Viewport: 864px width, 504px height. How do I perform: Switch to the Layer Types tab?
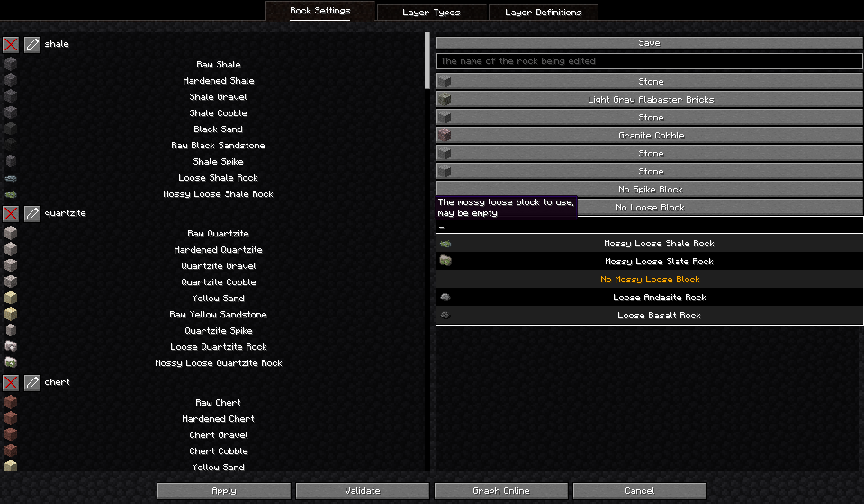(432, 12)
